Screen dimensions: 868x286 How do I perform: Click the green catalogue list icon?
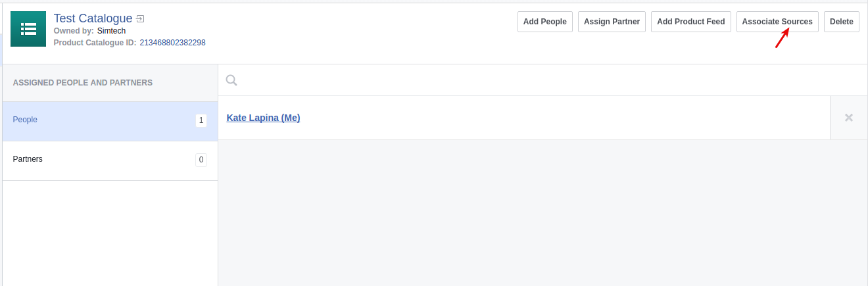coord(28,29)
